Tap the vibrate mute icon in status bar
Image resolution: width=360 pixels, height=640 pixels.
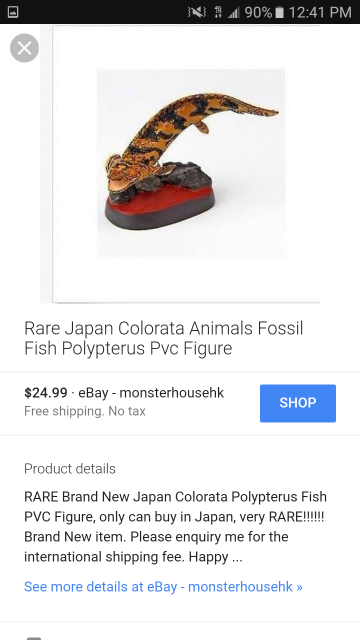point(197,12)
